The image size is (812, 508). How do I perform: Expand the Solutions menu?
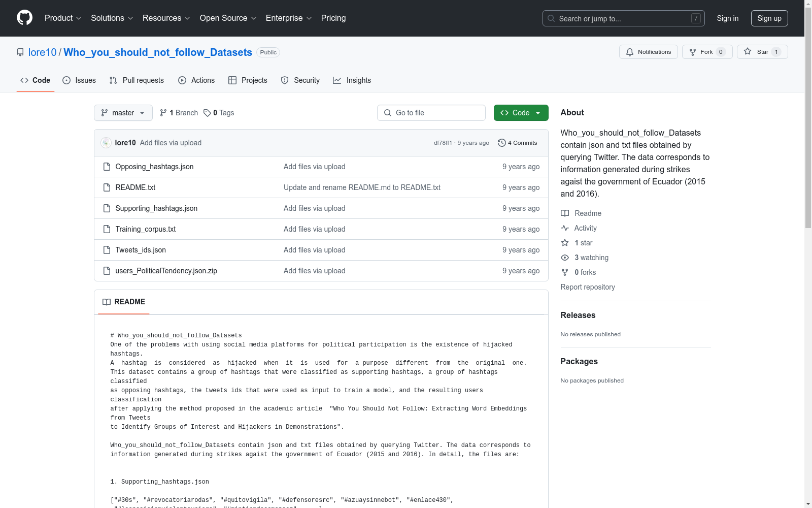[x=112, y=18]
